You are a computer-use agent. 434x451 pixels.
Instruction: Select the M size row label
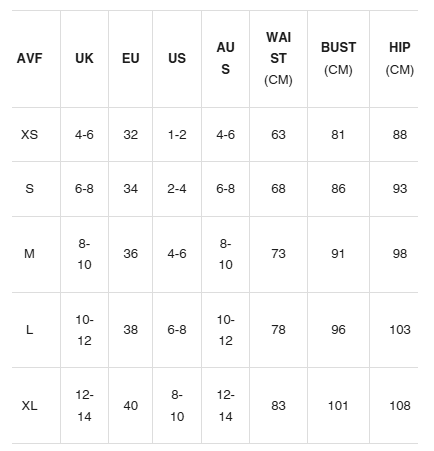click(29, 254)
